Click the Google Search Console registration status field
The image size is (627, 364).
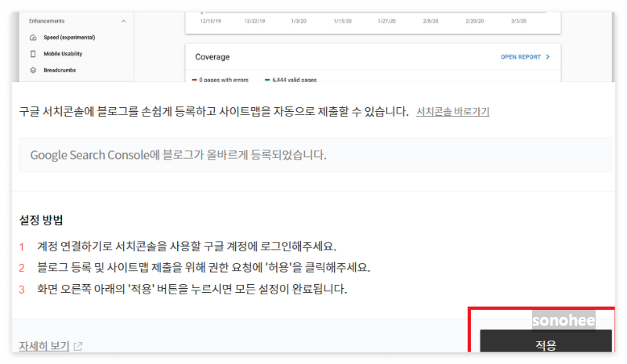pos(315,155)
